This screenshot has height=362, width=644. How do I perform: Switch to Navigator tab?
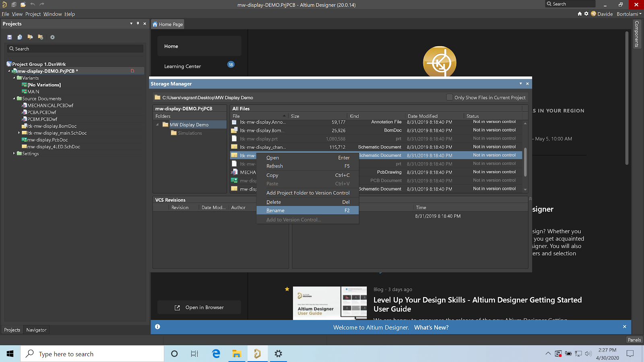click(x=36, y=330)
